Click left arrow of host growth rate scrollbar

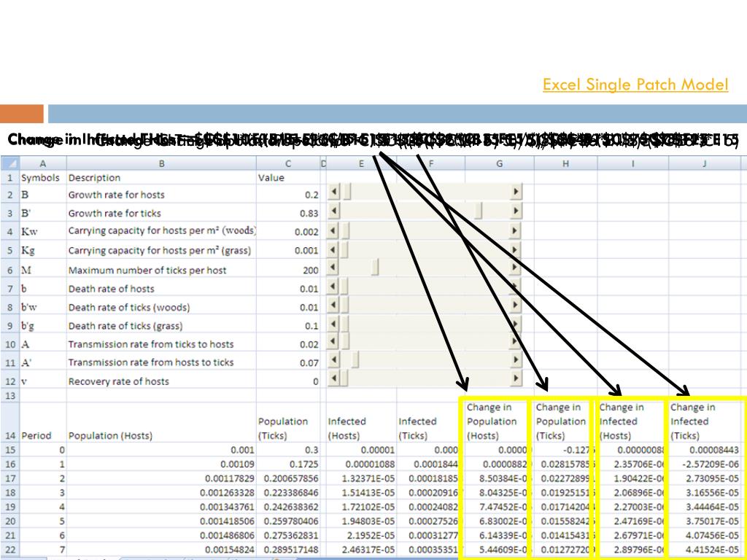[x=335, y=192]
